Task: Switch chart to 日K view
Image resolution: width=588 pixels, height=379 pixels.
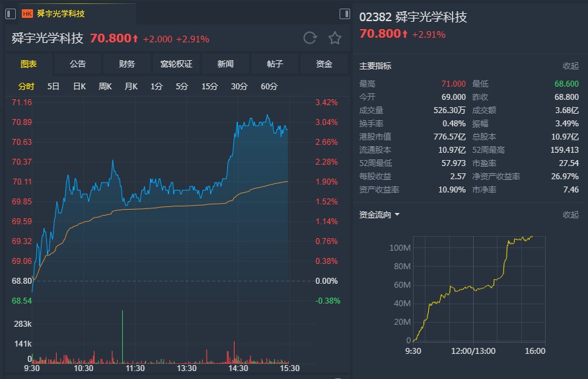Action: (79, 86)
